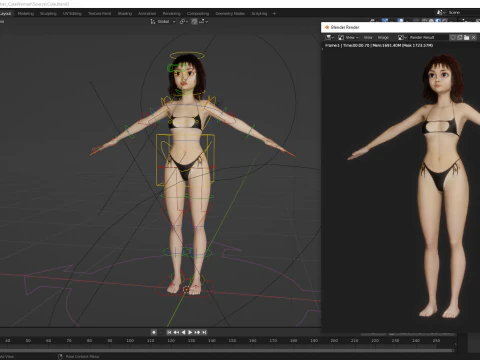Click the new image copy icon
The image size is (480, 360).
point(460,38)
